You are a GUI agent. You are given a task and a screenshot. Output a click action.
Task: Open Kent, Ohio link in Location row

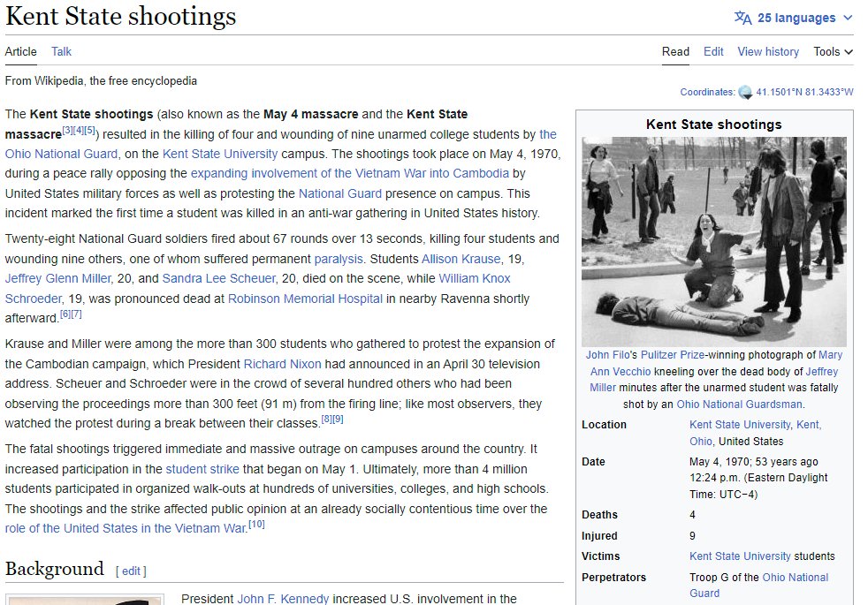pos(809,425)
